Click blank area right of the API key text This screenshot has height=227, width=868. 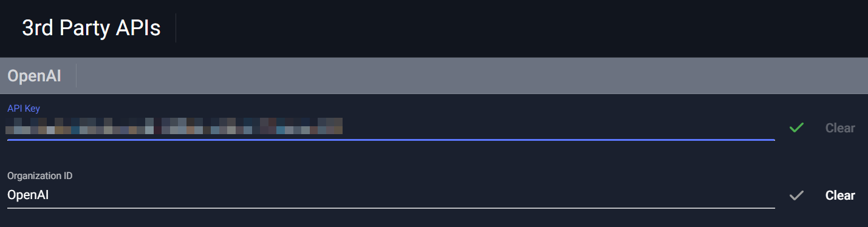coord(559,127)
